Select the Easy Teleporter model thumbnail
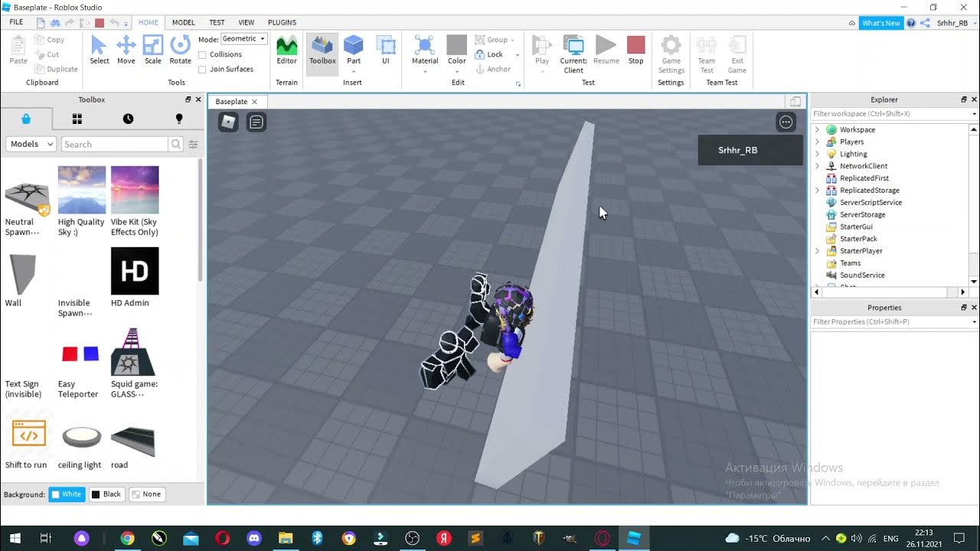 (80, 353)
